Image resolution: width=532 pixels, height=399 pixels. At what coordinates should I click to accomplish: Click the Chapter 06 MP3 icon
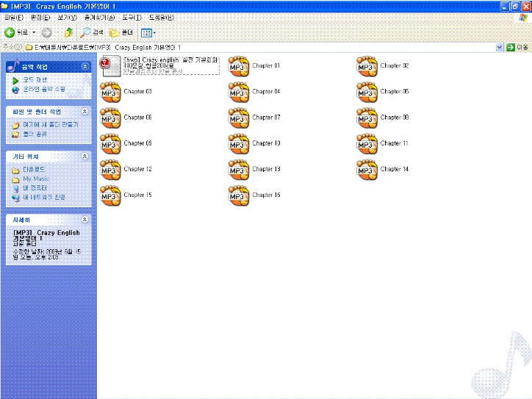pyautogui.click(x=110, y=118)
